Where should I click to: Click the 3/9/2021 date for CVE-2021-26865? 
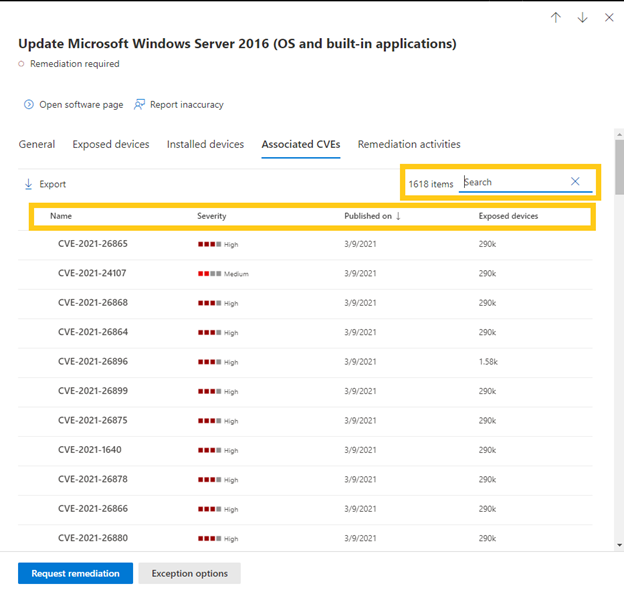click(x=360, y=244)
